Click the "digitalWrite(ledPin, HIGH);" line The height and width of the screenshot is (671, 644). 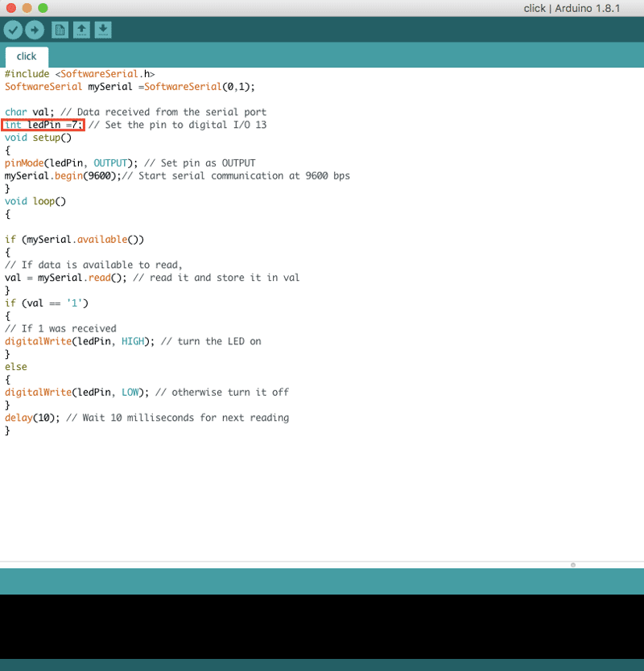click(133, 341)
